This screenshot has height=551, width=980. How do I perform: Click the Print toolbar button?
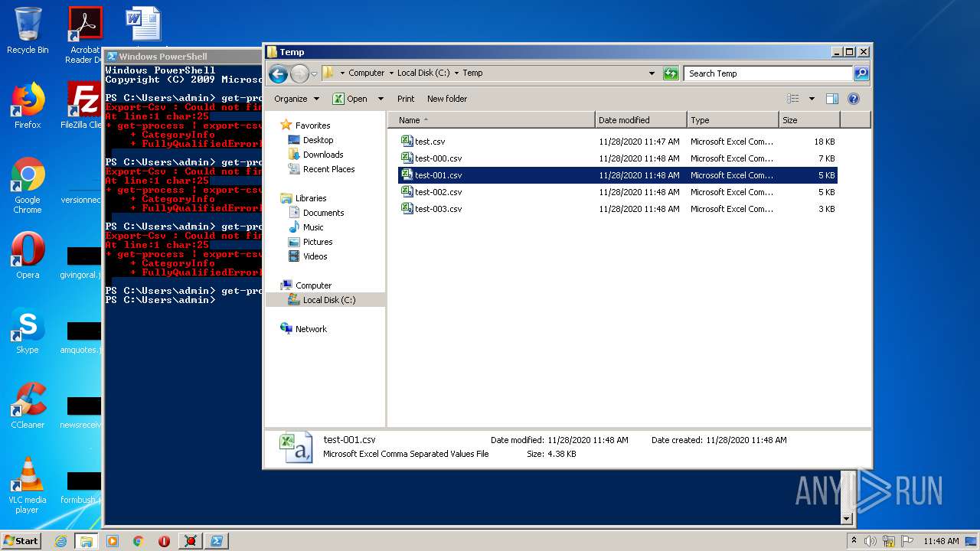[x=406, y=99]
